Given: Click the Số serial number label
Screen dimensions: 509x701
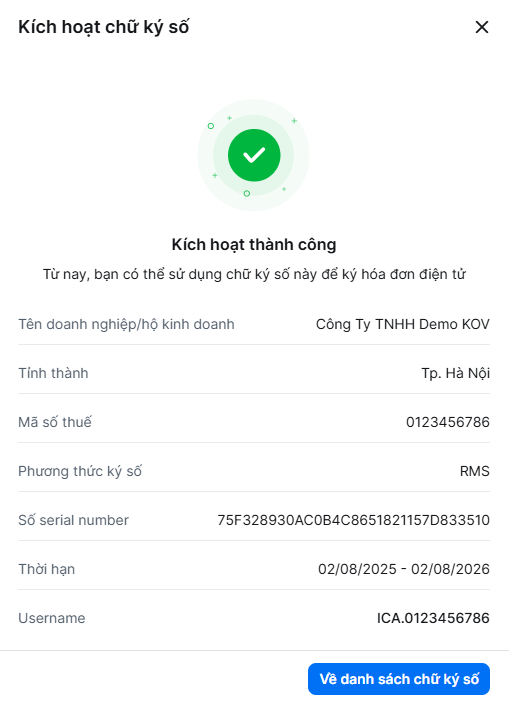Looking at the screenshot, I should coord(73,520).
